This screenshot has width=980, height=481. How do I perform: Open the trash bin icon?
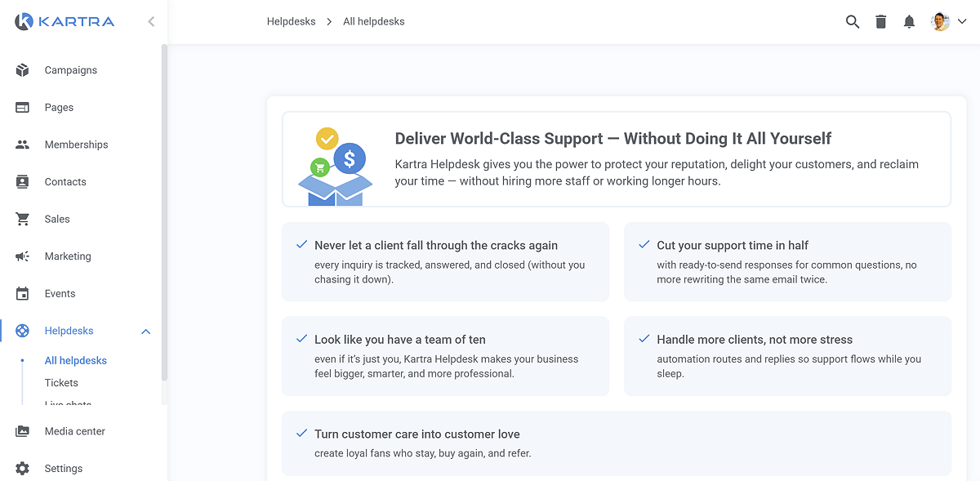(x=881, y=22)
